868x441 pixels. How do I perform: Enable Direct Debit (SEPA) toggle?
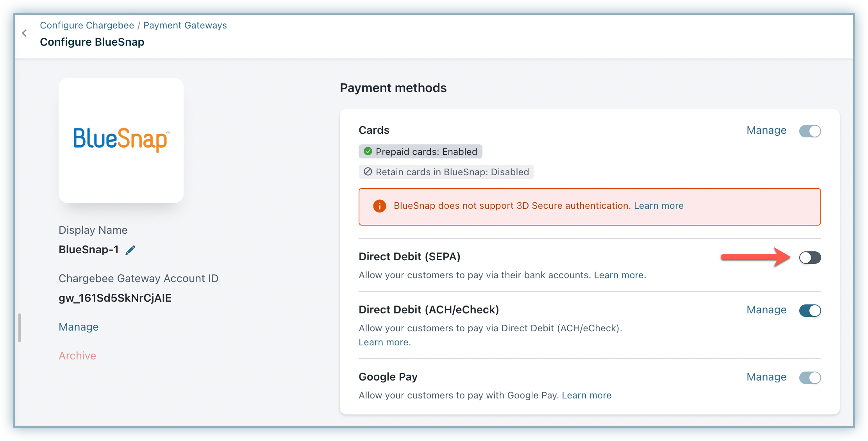(x=810, y=258)
